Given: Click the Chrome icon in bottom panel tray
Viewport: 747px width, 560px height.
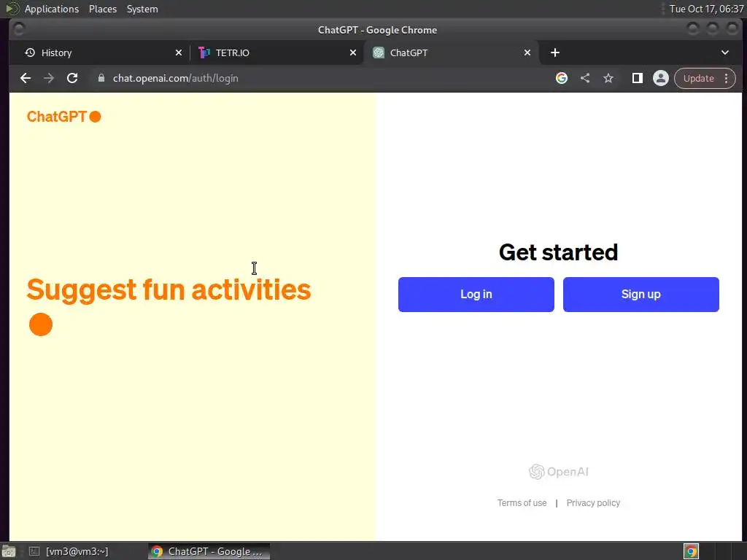Looking at the screenshot, I should coord(691,551).
